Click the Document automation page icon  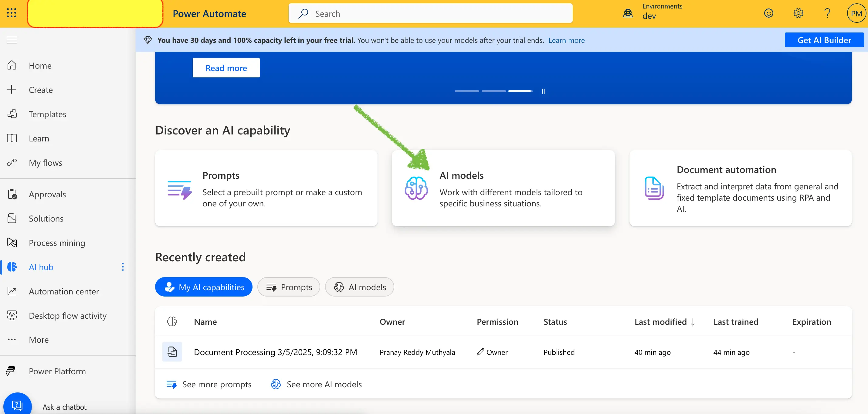[x=654, y=188]
